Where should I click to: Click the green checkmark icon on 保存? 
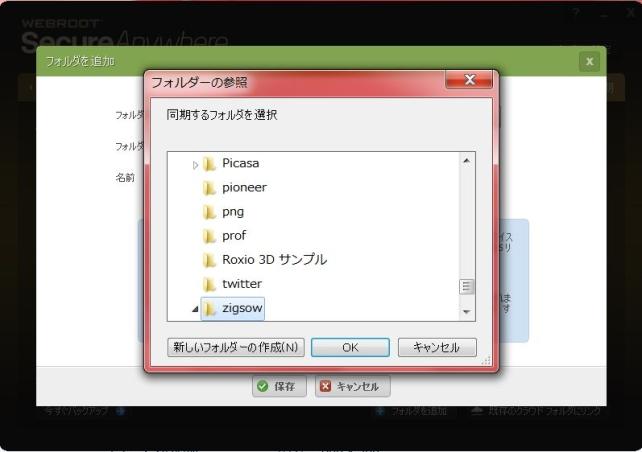pos(263,386)
